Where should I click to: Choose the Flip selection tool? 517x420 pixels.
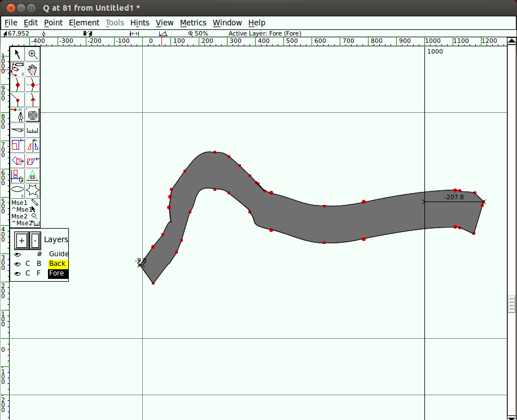[x=33, y=146]
